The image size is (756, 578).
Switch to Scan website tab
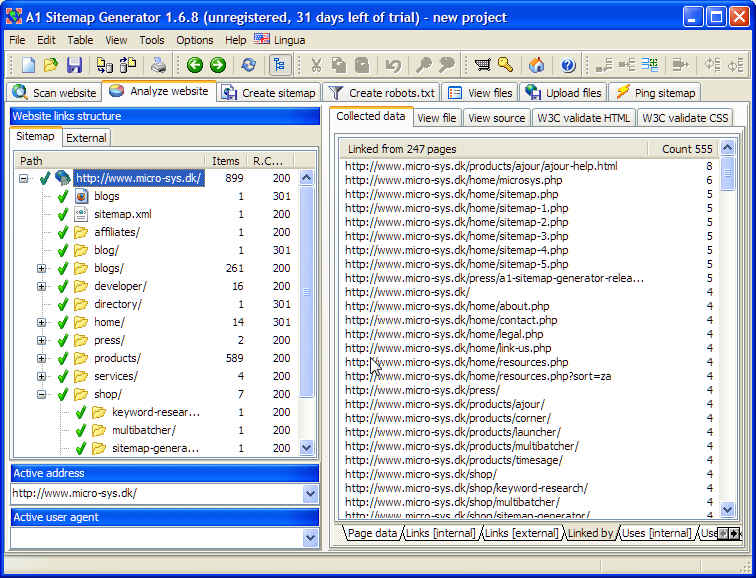(54, 93)
